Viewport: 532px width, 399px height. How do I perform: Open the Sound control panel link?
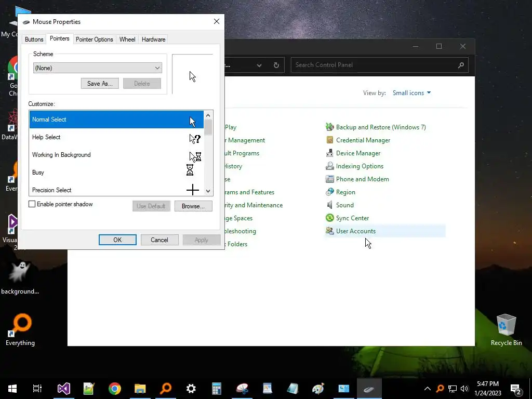pos(345,205)
